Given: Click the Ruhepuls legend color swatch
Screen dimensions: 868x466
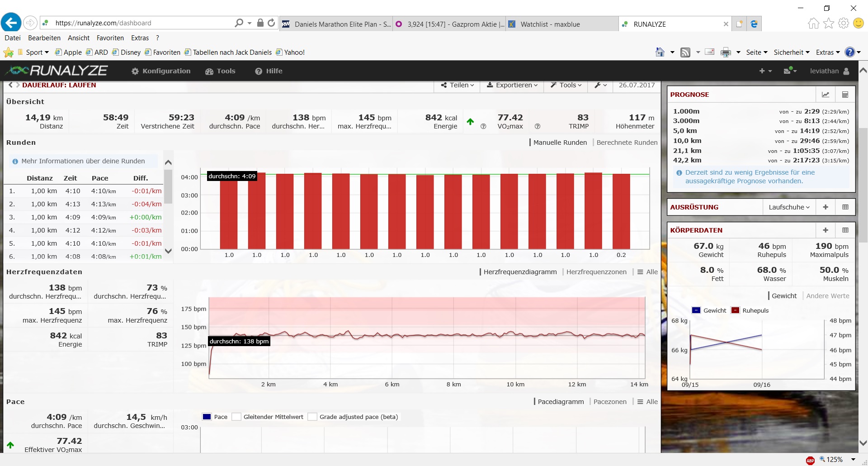Looking at the screenshot, I should [x=736, y=310].
